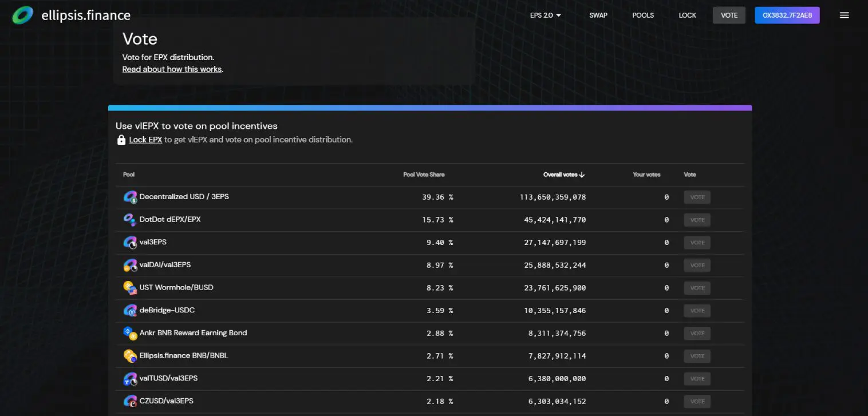
Task: Click the 45,424,141,770 overall votes value
Action: (555, 220)
